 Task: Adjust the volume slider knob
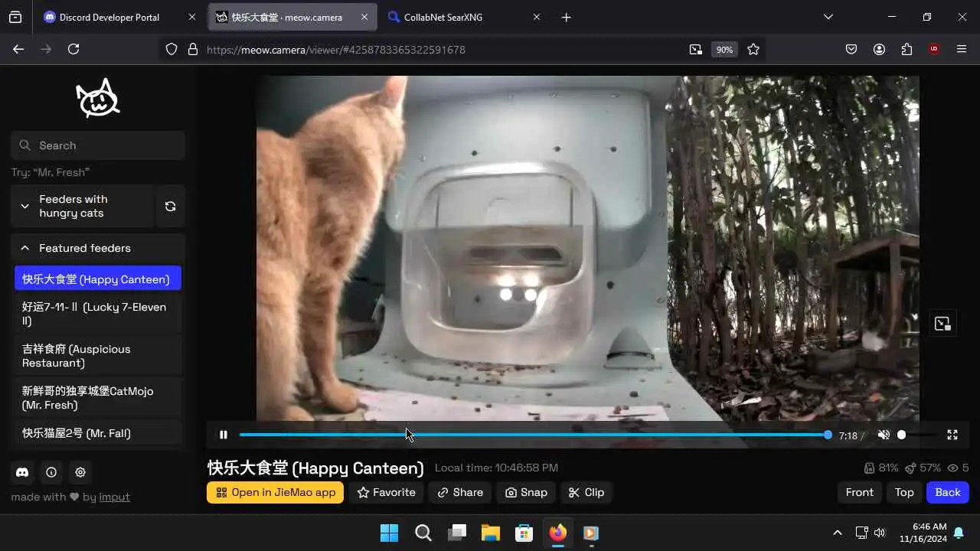click(x=902, y=435)
